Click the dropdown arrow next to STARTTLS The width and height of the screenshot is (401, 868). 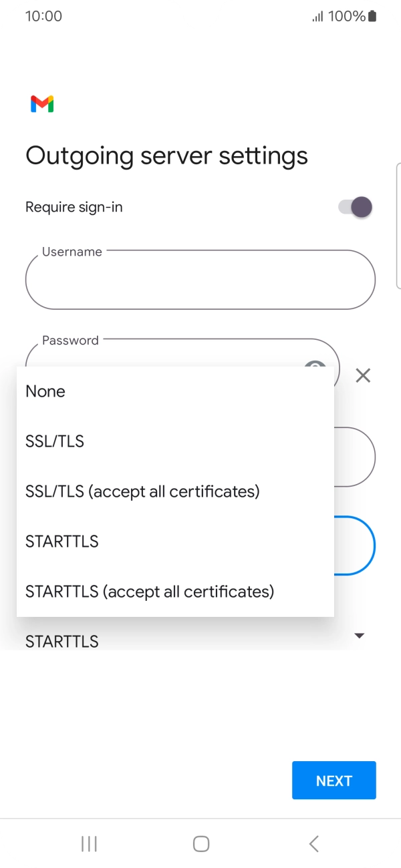(359, 636)
